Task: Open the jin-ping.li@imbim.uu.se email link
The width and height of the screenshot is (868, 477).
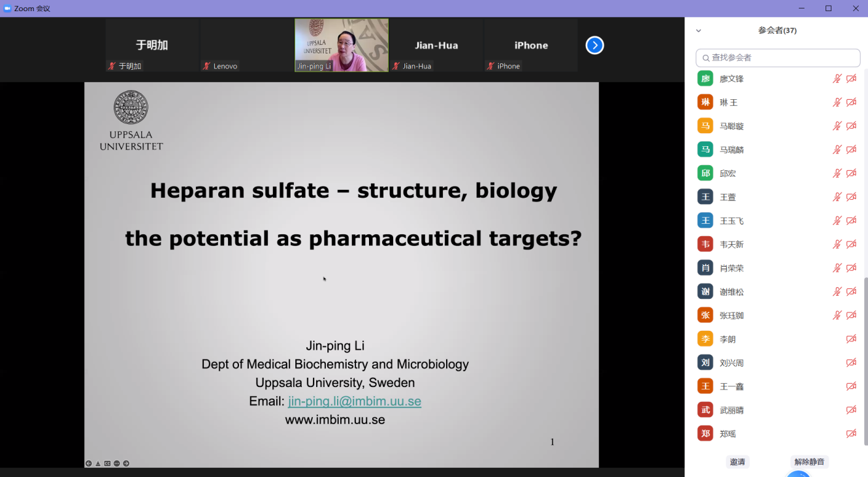Action: (x=354, y=401)
